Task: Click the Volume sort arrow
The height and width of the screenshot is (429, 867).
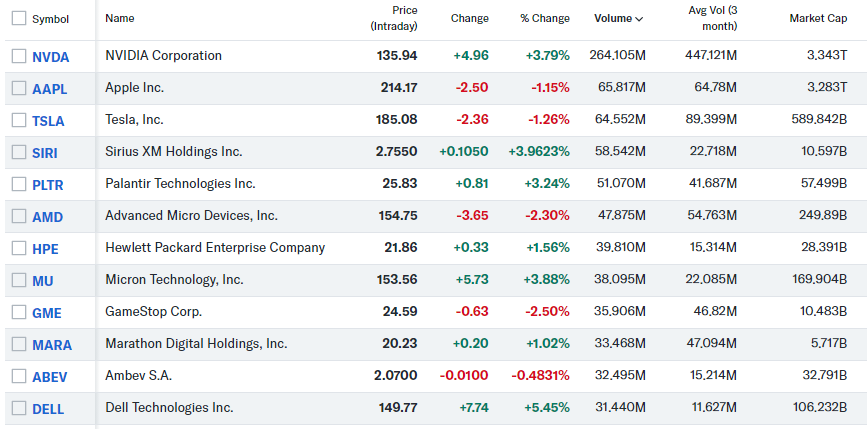Action: click(639, 19)
